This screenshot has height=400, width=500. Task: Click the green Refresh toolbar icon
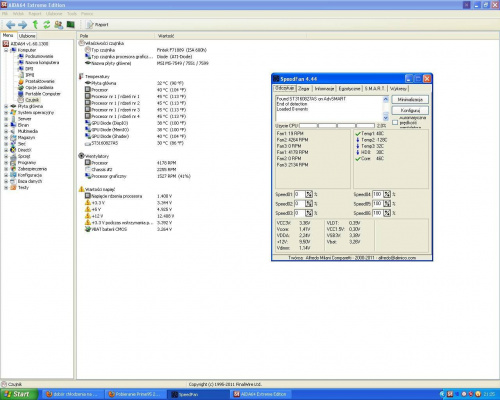click(x=47, y=24)
